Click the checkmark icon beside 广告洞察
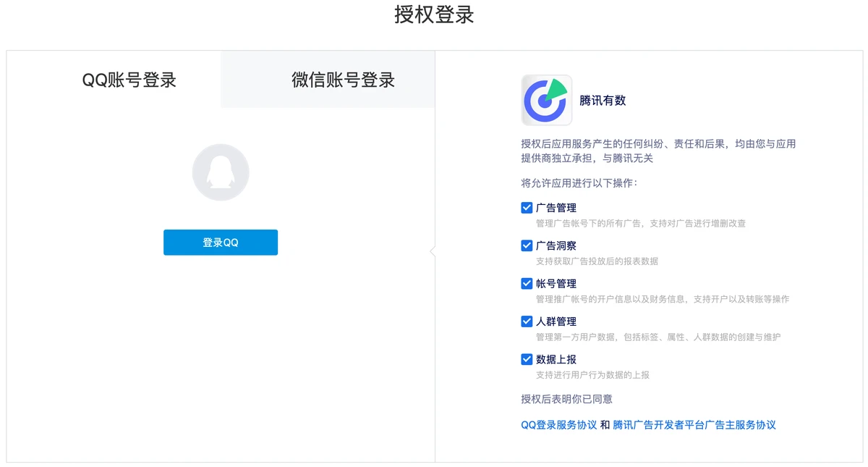The width and height of the screenshot is (868, 467). [527, 245]
